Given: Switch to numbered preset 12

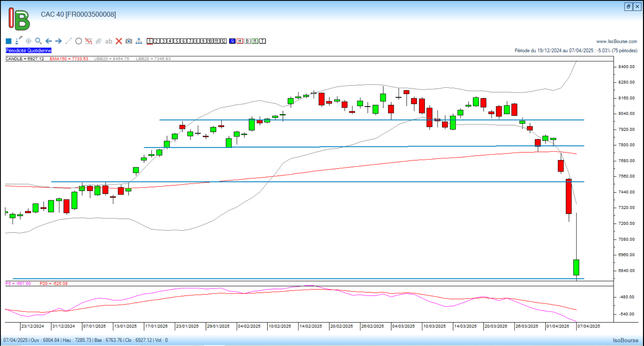Looking at the screenshot, I should pos(223,41).
